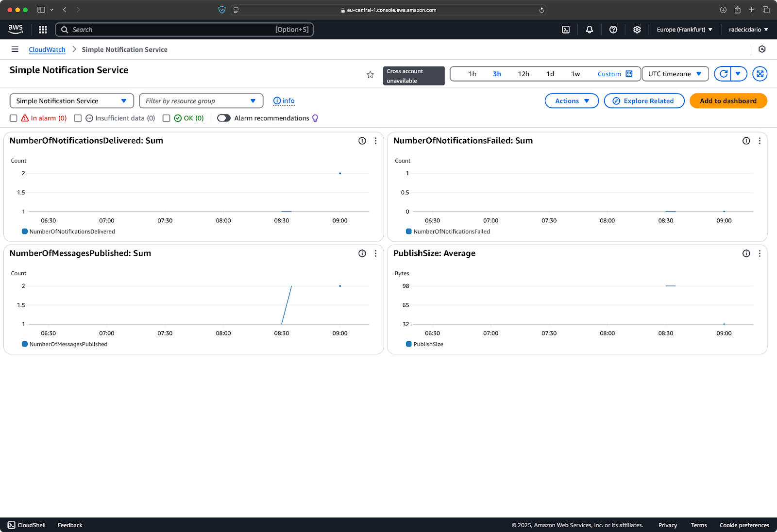The image size is (777, 532).
Task: Click the Feedback footer link
Action: (70, 525)
